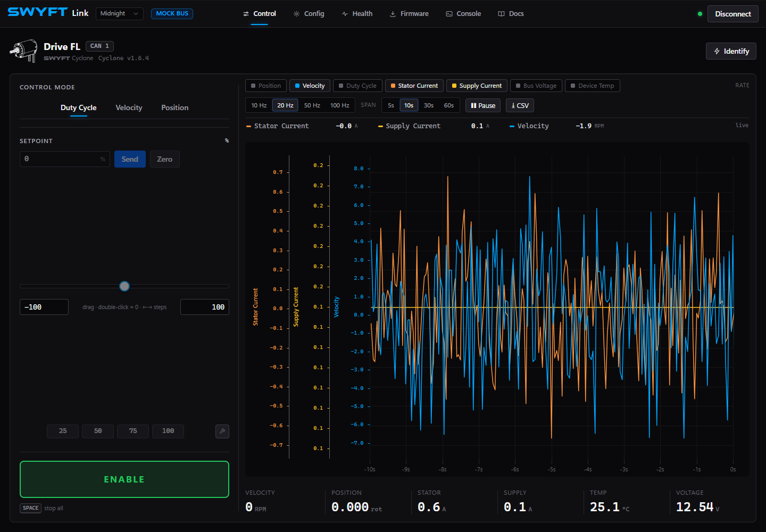This screenshot has height=532, width=766.
Task: Send the setpoint value
Action: 130,159
